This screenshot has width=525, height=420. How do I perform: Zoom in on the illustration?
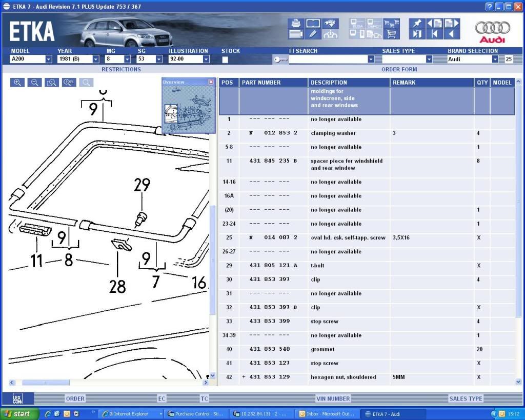pos(17,83)
